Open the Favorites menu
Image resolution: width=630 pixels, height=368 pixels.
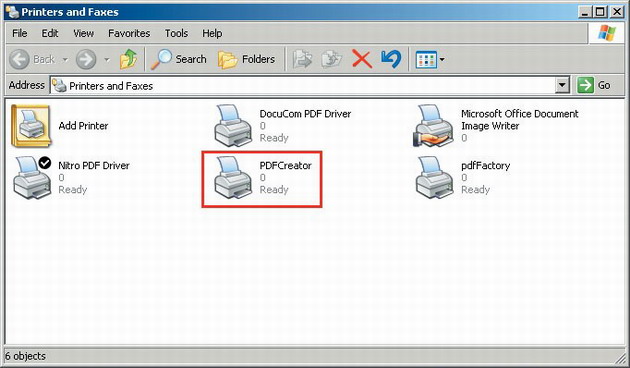129,33
